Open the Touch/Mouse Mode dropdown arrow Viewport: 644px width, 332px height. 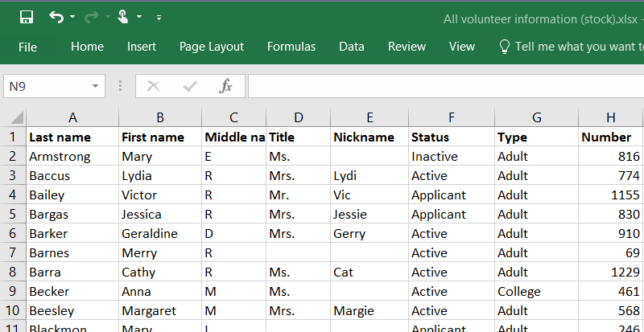(139, 18)
